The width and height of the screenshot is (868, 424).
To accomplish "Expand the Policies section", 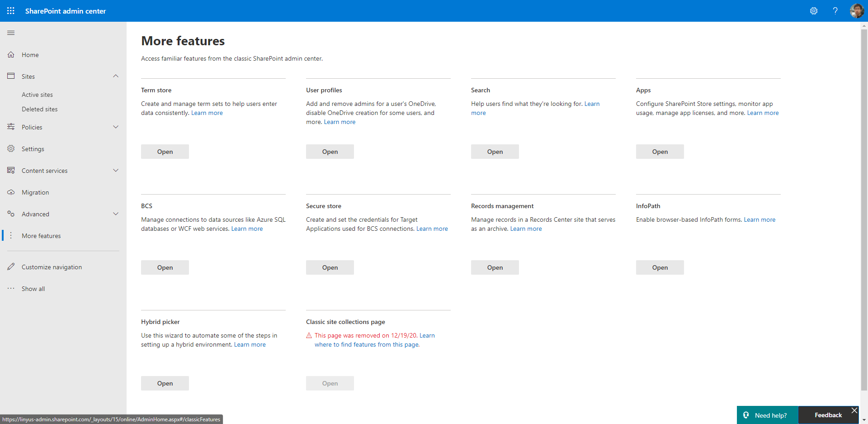I will pyautogui.click(x=116, y=127).
